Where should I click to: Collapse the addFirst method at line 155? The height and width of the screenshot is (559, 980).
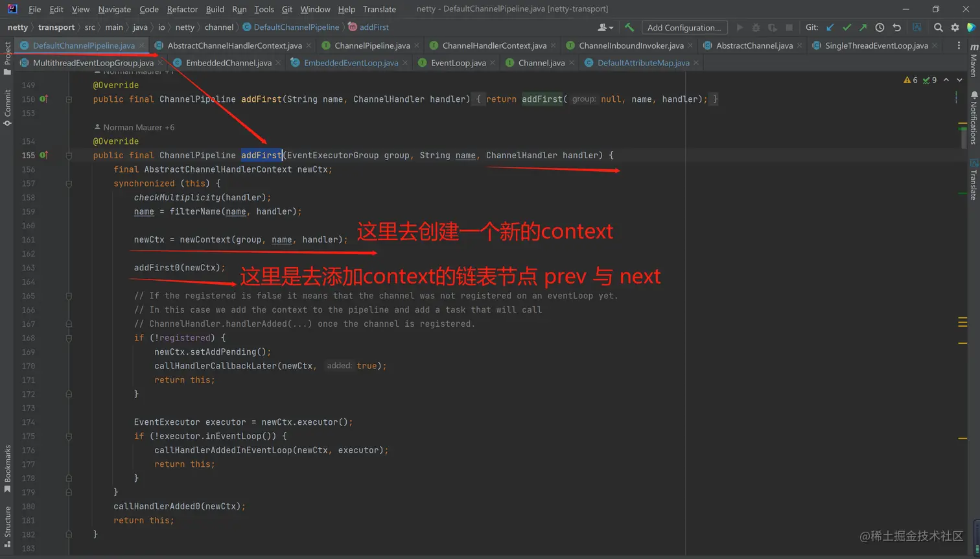[x=69, y=156]
